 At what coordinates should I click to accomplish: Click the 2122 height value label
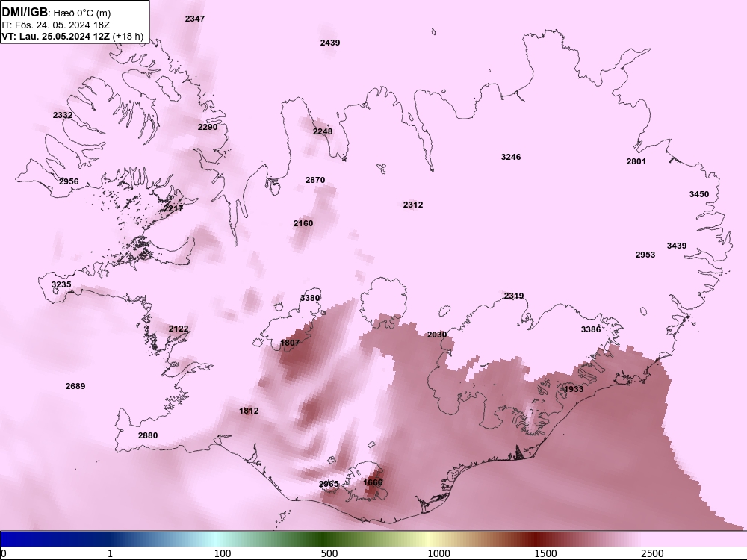coord(179,329)
